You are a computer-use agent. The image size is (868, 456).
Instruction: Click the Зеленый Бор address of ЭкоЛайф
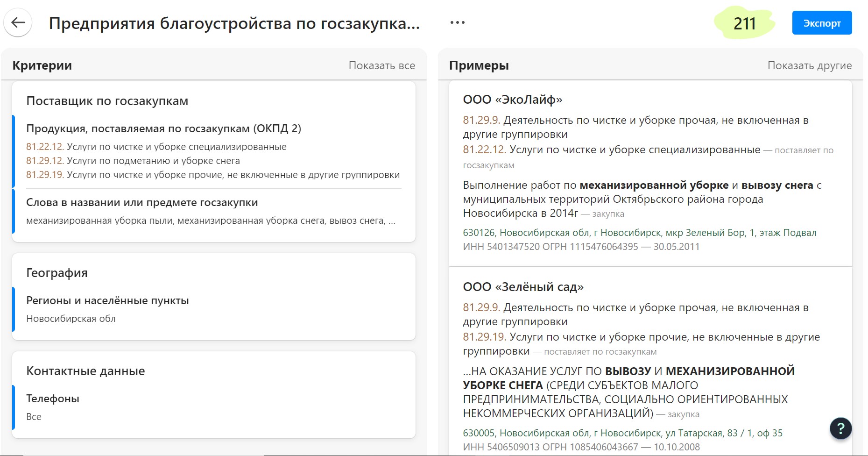639,233
